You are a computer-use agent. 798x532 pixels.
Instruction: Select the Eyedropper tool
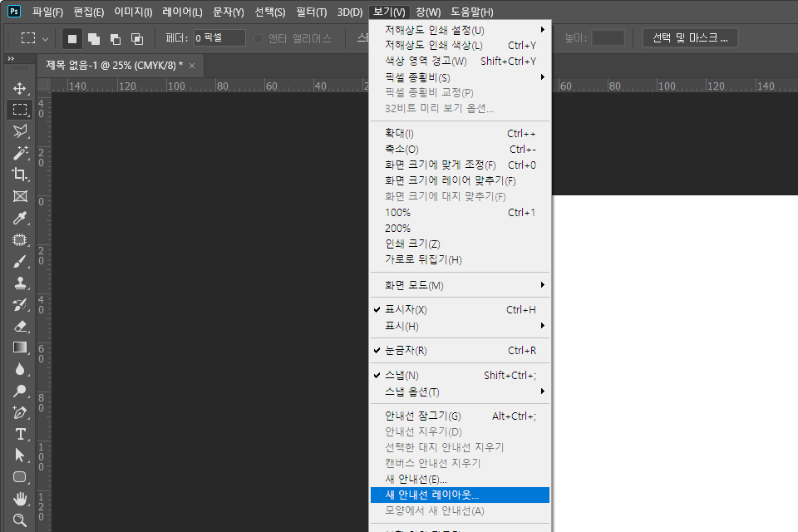tap(20, 218)
